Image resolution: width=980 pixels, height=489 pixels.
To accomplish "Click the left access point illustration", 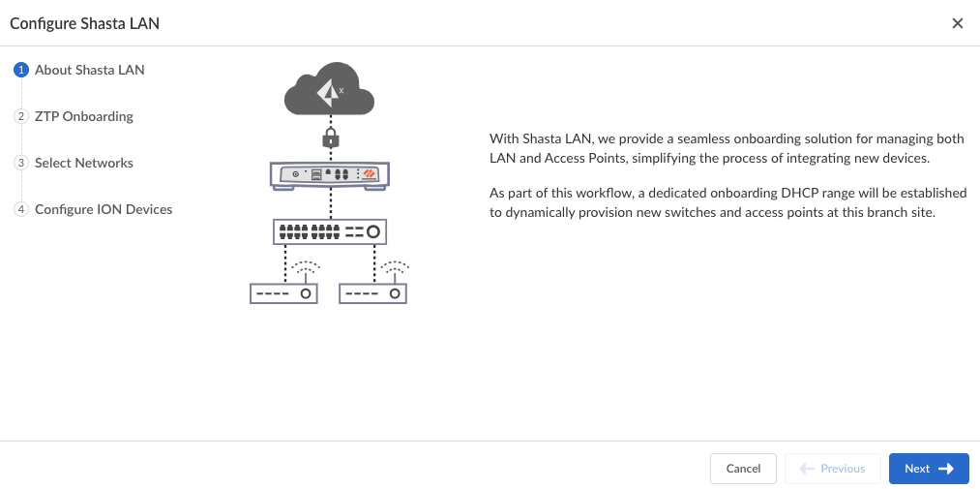I will tap(283, 293).
